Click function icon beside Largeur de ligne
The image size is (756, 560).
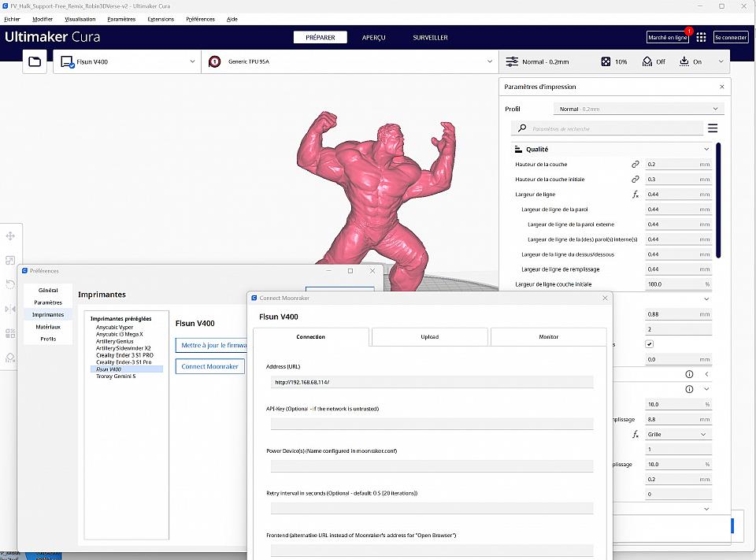tap(635, 195)
